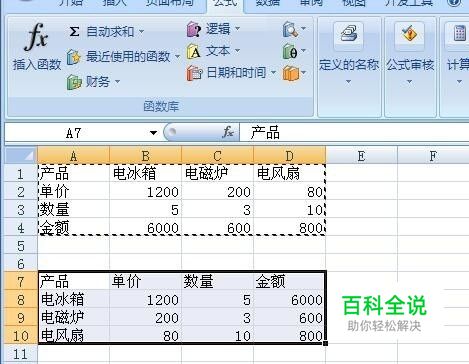Select column B header

(145, 156)
